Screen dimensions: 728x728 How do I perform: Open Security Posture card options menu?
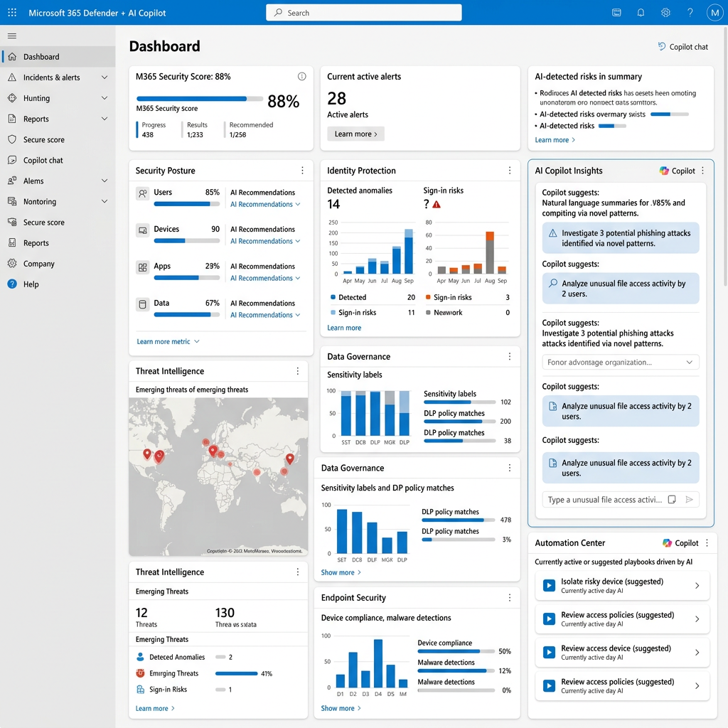[x=302, y=171]
